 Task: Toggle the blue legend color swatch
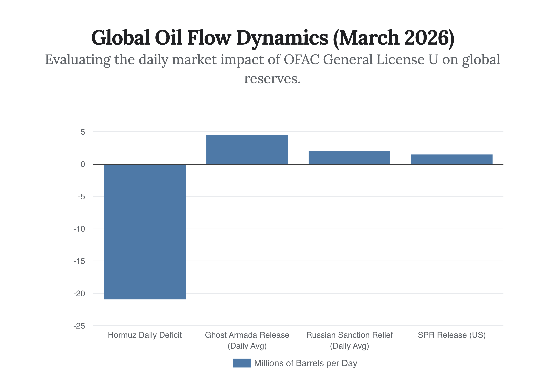coord(242,363)
